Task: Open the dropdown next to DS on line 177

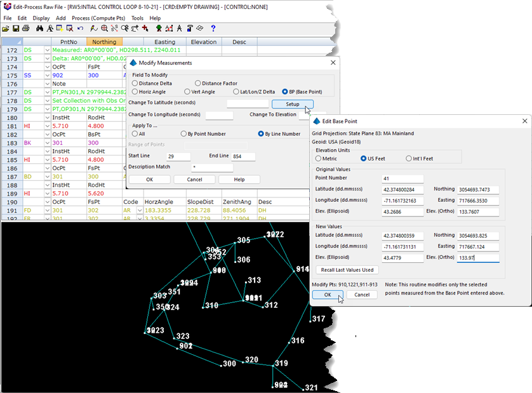Action: 48,92
